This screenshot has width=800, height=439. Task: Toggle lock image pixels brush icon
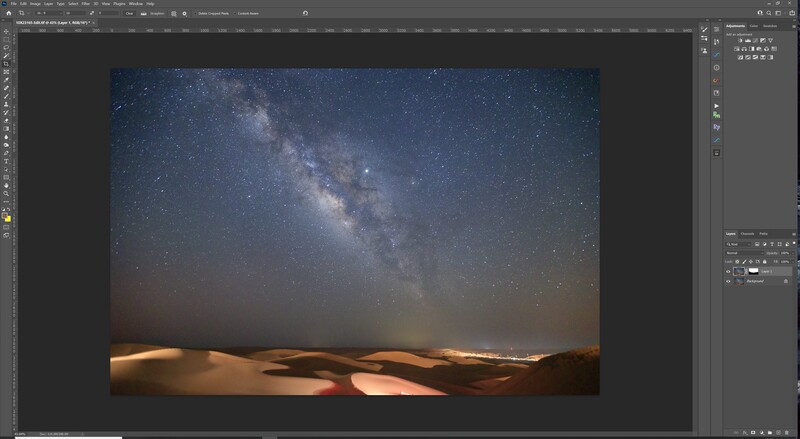(x=744, y=261)
